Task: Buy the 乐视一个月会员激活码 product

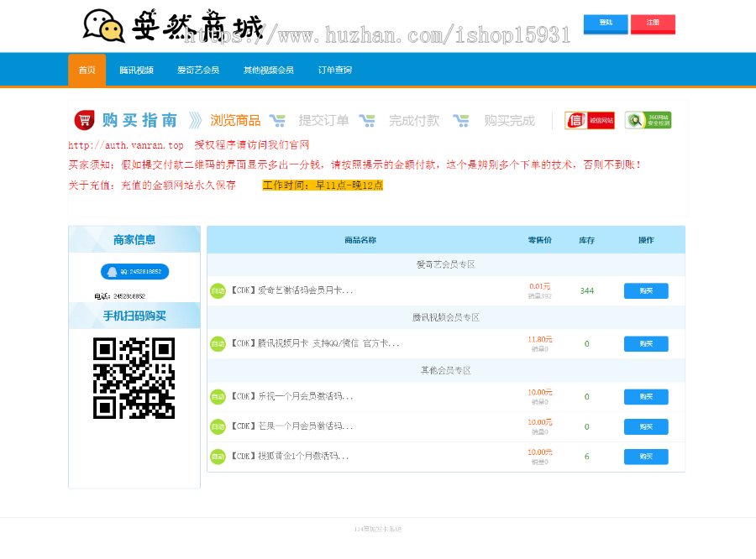Action: [x=646, y=397]
